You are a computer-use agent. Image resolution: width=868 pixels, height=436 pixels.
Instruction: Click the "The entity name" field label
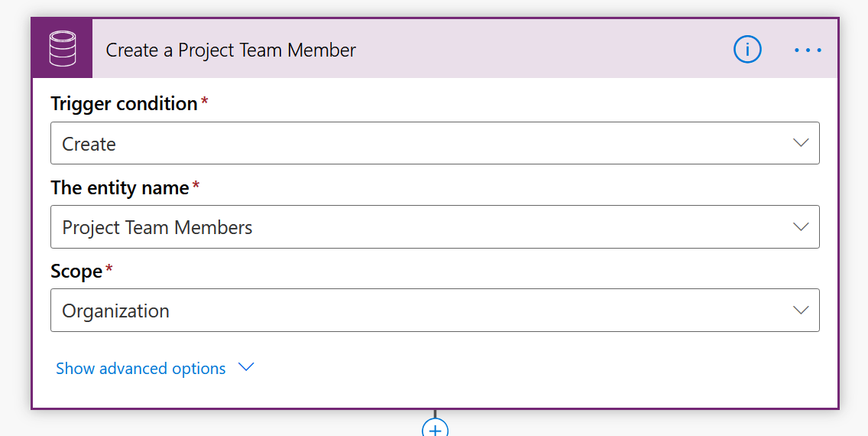(x=120, y=188)
